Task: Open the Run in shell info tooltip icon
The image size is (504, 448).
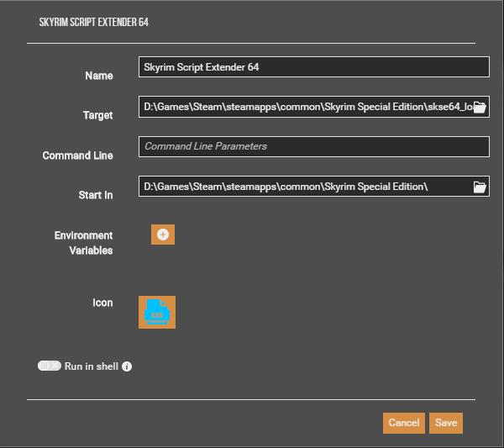Action: [127, 366]
